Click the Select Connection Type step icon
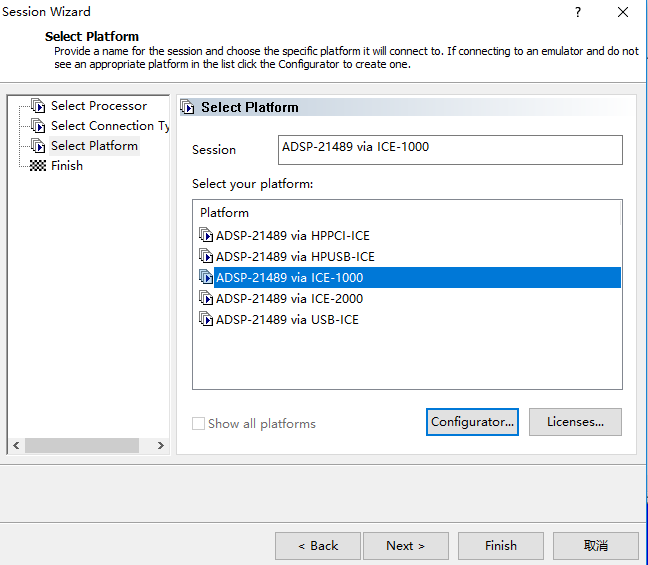 pos(38,126)
